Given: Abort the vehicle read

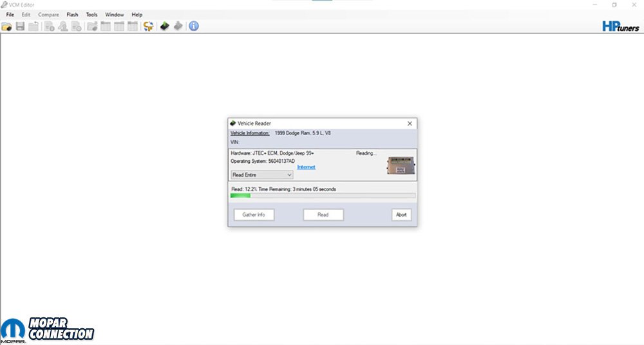Looking at the screenshot, I should [401, 215].
